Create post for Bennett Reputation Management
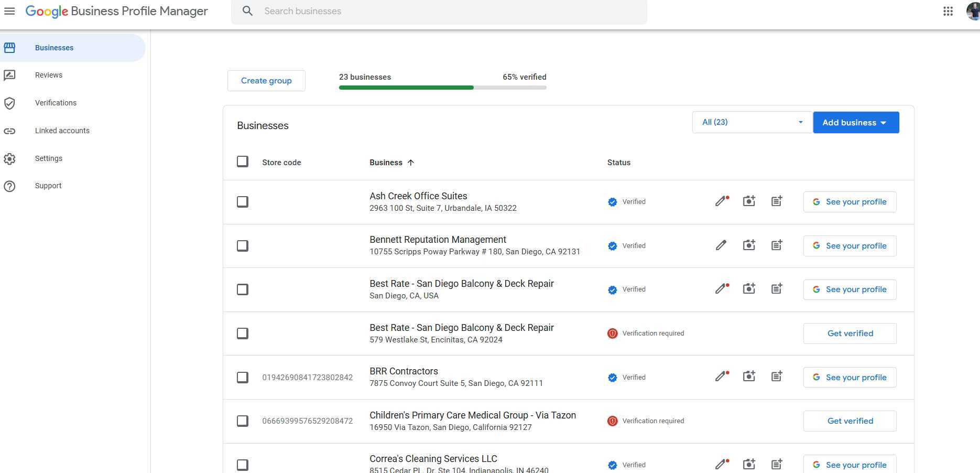The height and width of the screenshot is (473, 980). click(x=777, y=245)
